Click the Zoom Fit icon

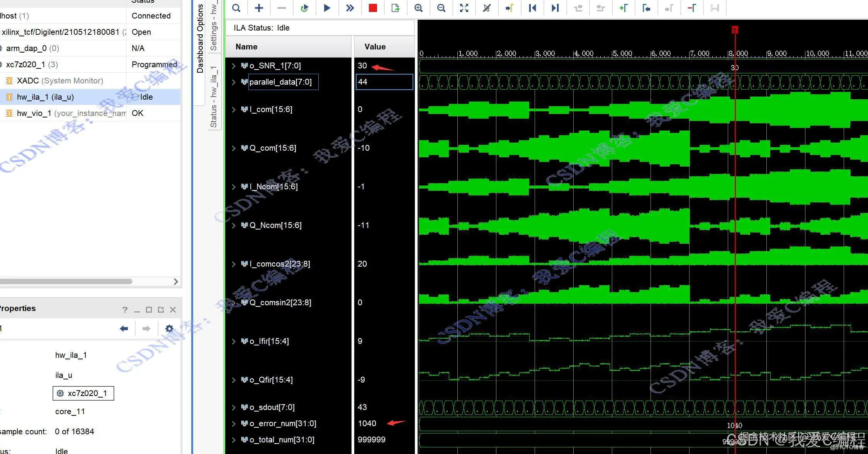tap(464, 8)
